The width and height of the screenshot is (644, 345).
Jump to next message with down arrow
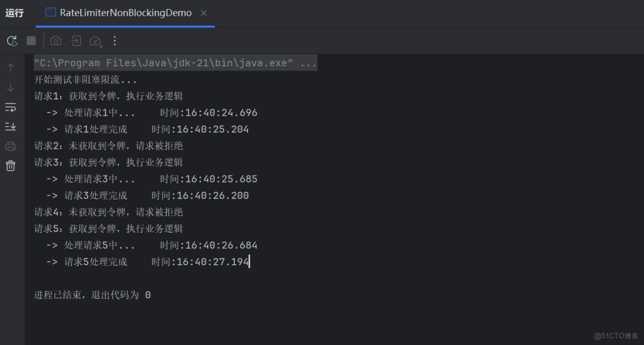10,87
